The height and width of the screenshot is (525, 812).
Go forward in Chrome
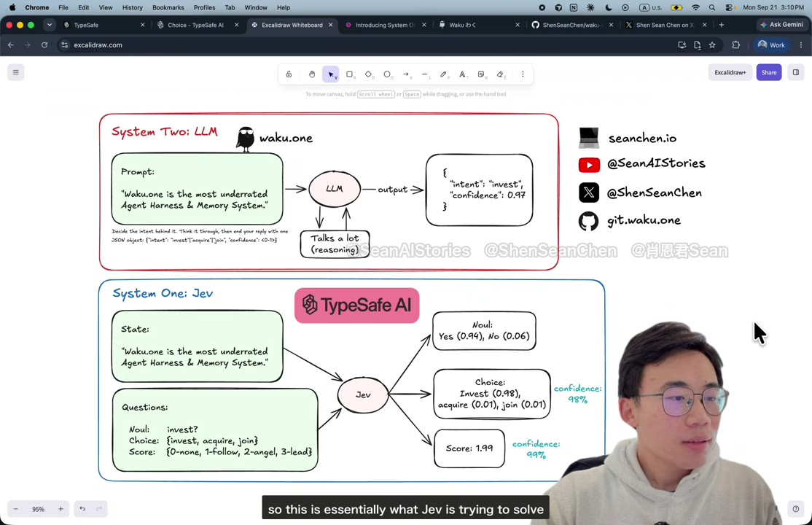click(28, 45)
